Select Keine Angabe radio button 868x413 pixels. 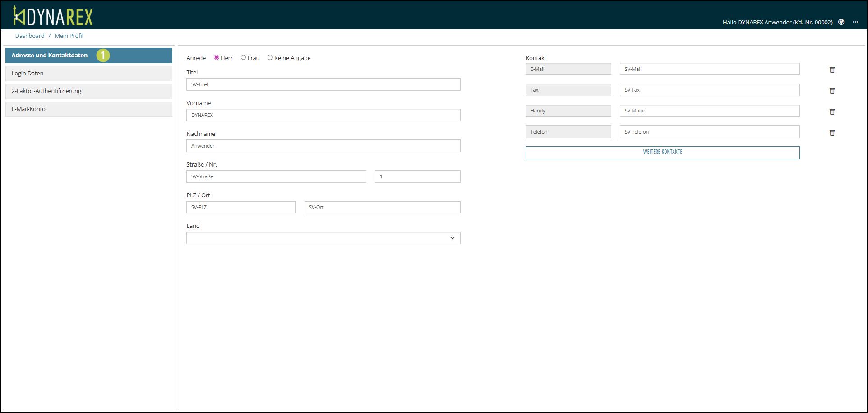click(270, 57)
